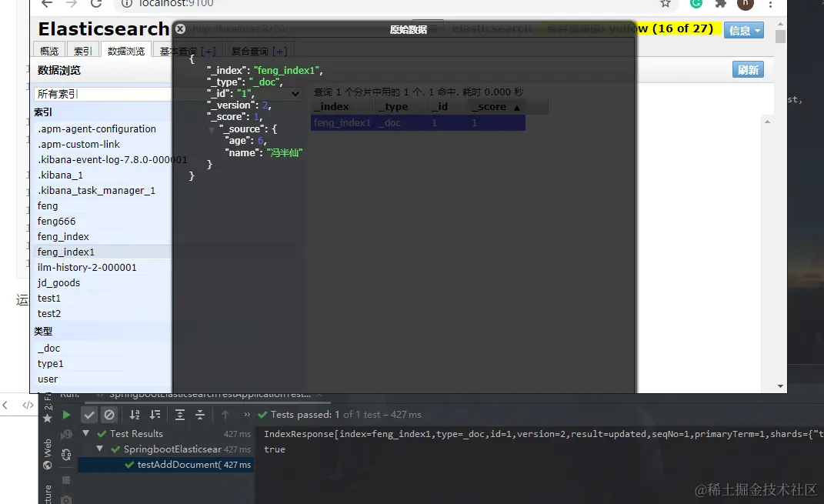Collapse the SpringbootElasticsear test node

click(x=99, y=449)
